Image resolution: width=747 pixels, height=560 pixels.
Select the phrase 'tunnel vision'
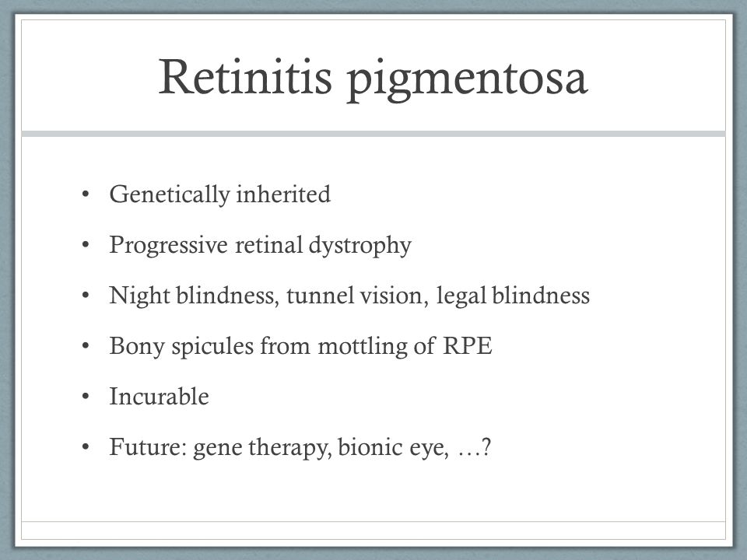pyautogui.click(x=354, y=296)
